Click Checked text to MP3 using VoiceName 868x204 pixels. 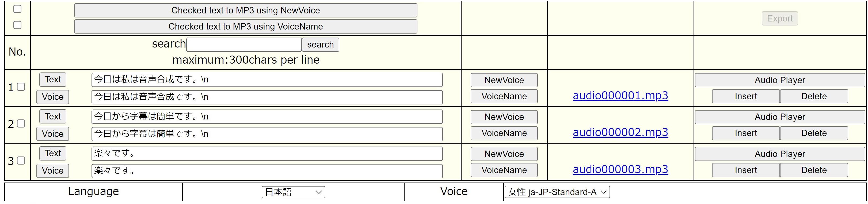245,27
